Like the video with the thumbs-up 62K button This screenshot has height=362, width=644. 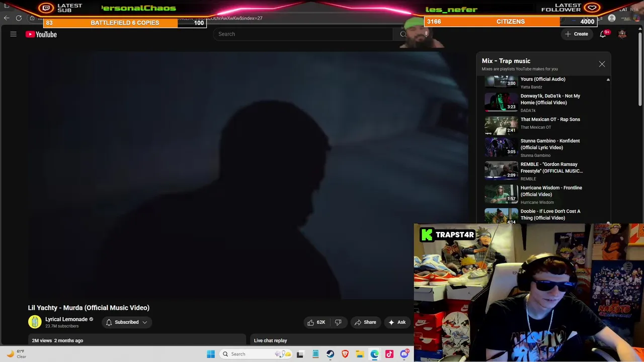[x=316, y=322]
